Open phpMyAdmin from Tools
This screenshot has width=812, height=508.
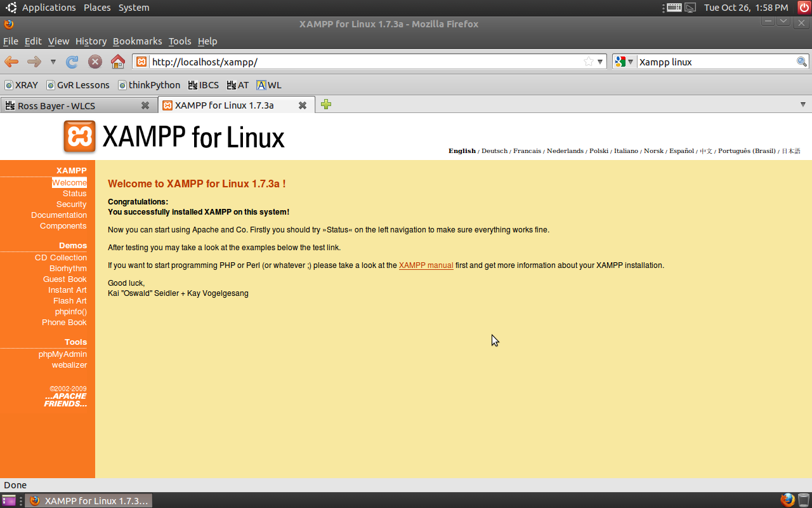(62, 354)
